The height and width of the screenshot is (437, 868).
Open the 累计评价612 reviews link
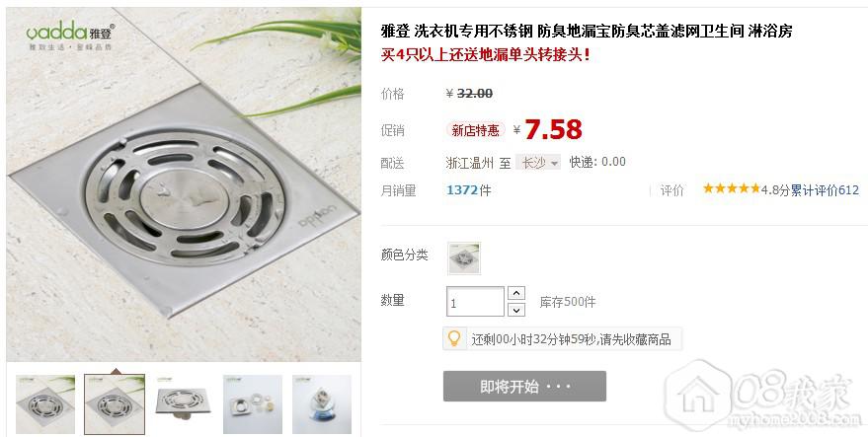pos(825,190)
